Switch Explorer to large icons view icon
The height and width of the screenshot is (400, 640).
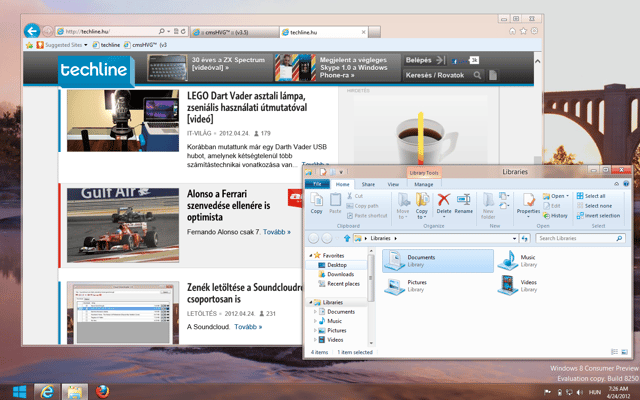(624, 352)
